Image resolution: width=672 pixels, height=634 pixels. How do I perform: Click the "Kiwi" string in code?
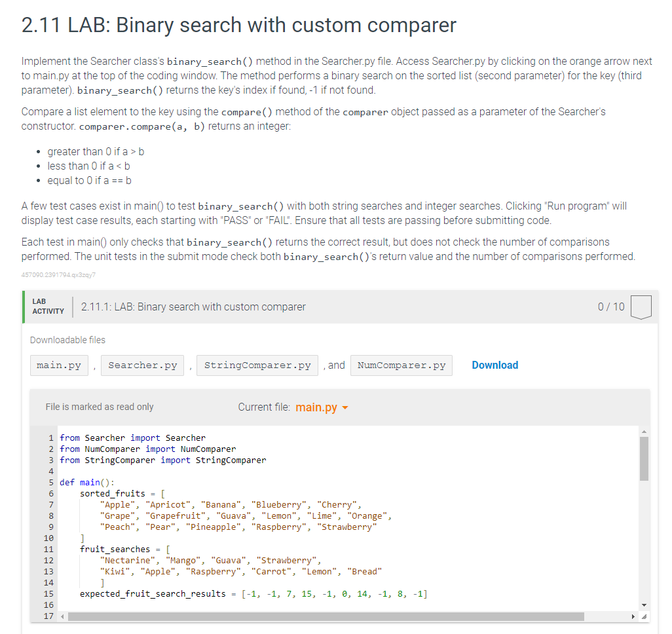pos(115,571)
